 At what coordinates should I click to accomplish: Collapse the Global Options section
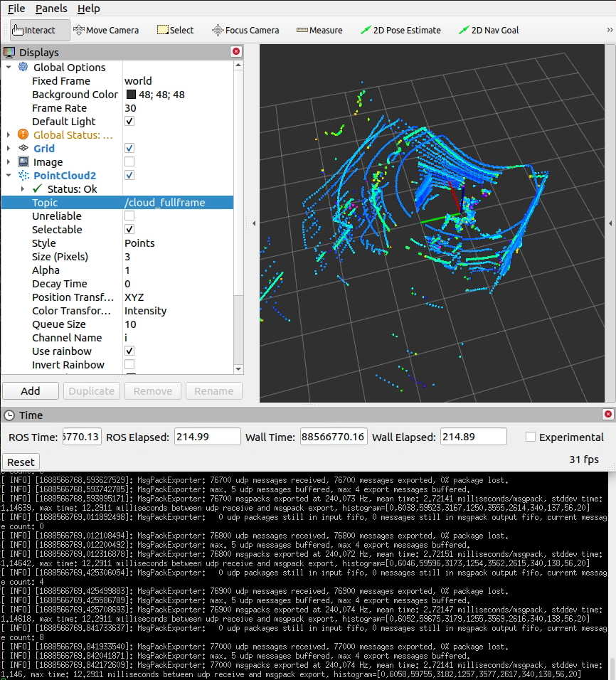[x=7, y=67]
